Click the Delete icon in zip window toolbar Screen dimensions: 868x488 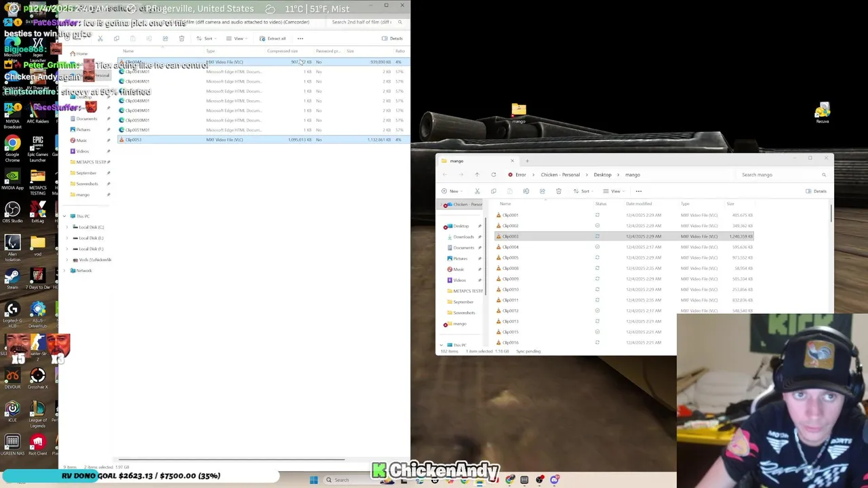182,39
